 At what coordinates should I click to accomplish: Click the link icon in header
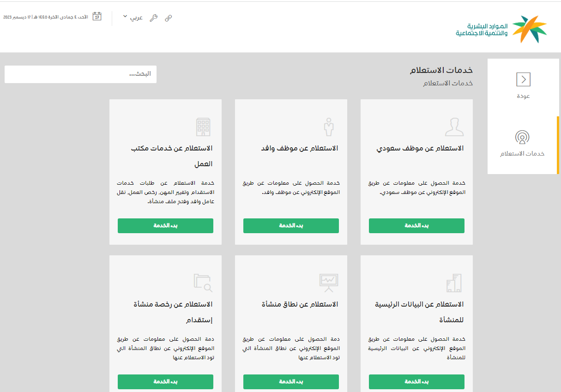coord(169,18)
